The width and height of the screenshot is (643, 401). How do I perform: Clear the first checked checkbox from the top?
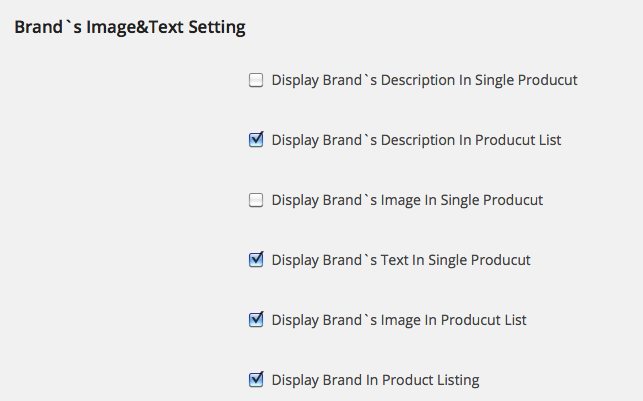pos(256,140)
